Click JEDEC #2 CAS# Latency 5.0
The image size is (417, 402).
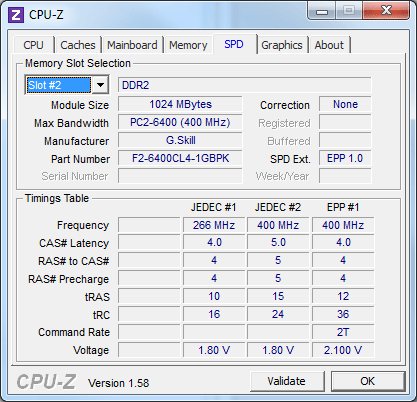278,242
